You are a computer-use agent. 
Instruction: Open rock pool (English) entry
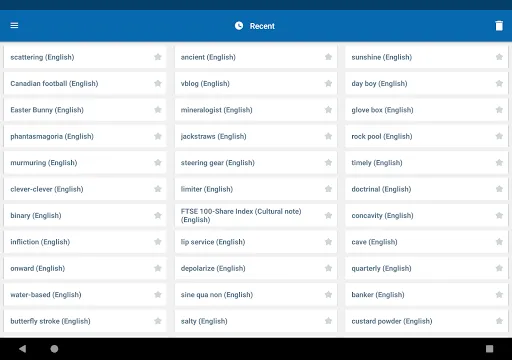pyautogui.click(x=426, y=136)
